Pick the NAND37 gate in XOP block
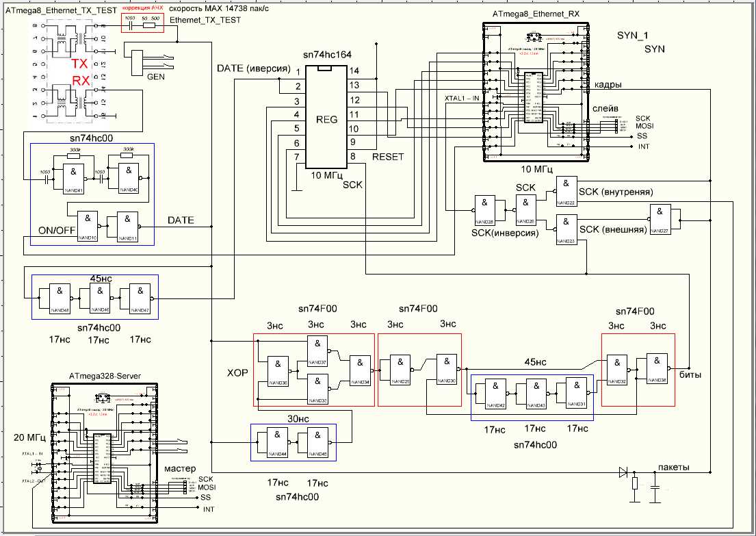 point(317,350)
